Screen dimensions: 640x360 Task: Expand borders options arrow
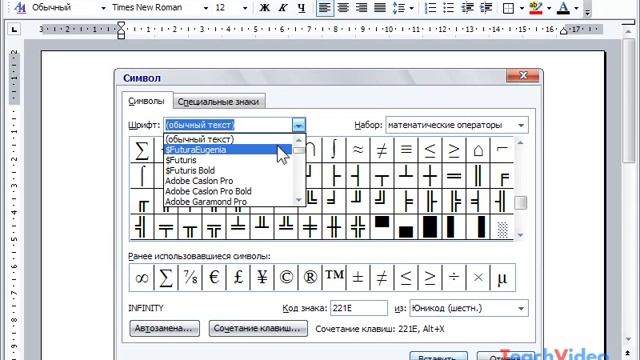coord(522,8)
